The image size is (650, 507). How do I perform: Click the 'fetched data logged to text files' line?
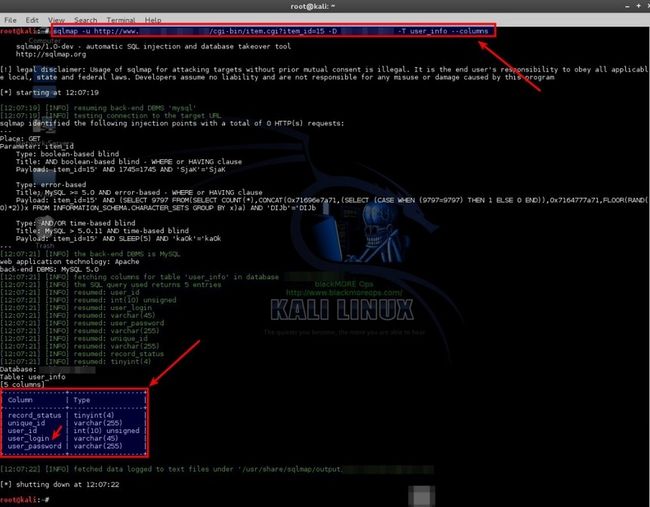[x=217, y=469]
